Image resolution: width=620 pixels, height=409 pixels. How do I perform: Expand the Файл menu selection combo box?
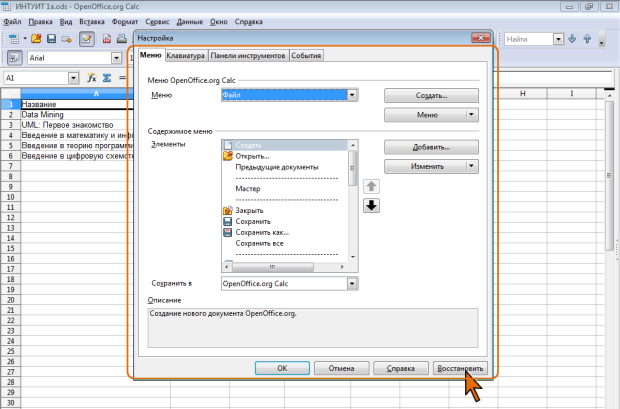(353, 94)
